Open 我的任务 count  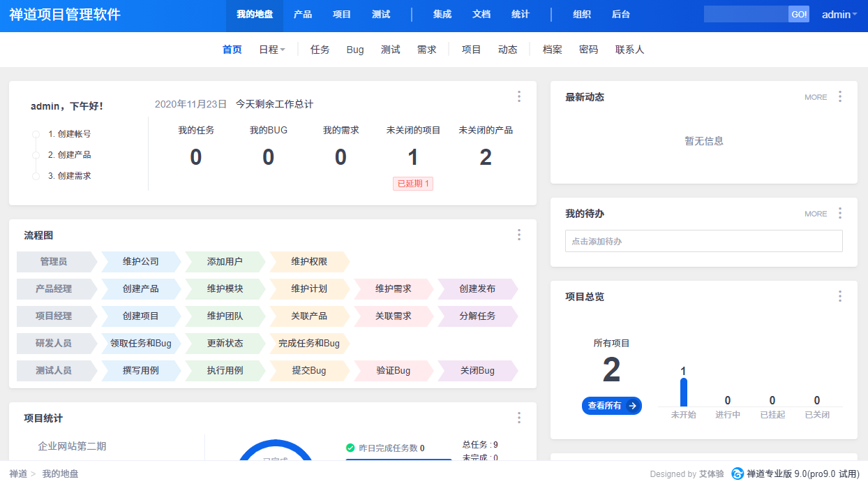(196, 158)
